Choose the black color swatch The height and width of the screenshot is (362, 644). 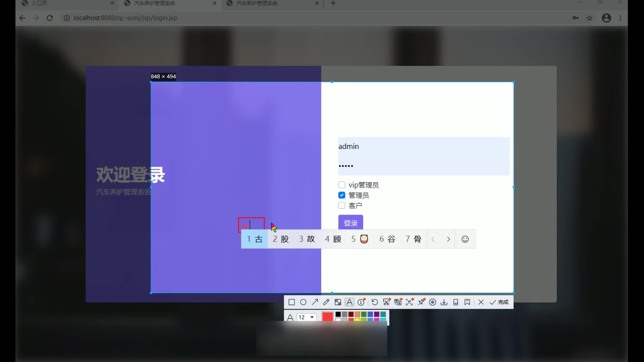coord(338,314)
